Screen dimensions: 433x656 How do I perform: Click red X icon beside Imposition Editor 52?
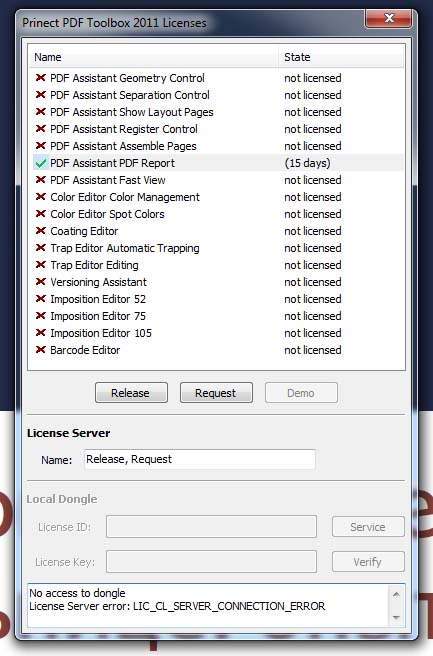pyautogui.click(x=41, y=299)
